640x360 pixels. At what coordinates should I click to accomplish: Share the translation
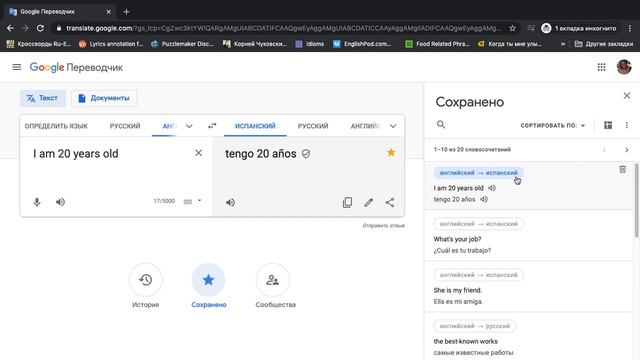point(390,202)
